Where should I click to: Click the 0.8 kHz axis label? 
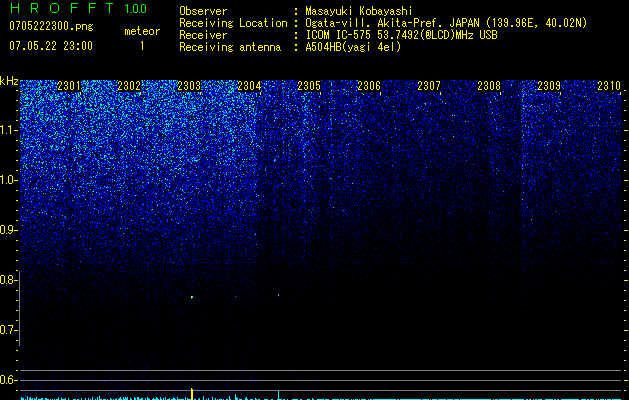(x=8, y=280)
